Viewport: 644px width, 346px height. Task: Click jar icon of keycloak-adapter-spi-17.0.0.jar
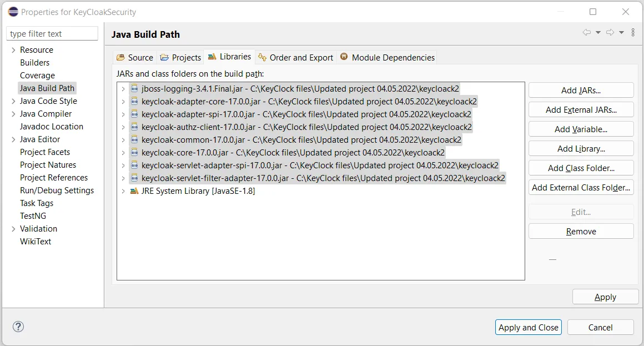click(134, 114)
